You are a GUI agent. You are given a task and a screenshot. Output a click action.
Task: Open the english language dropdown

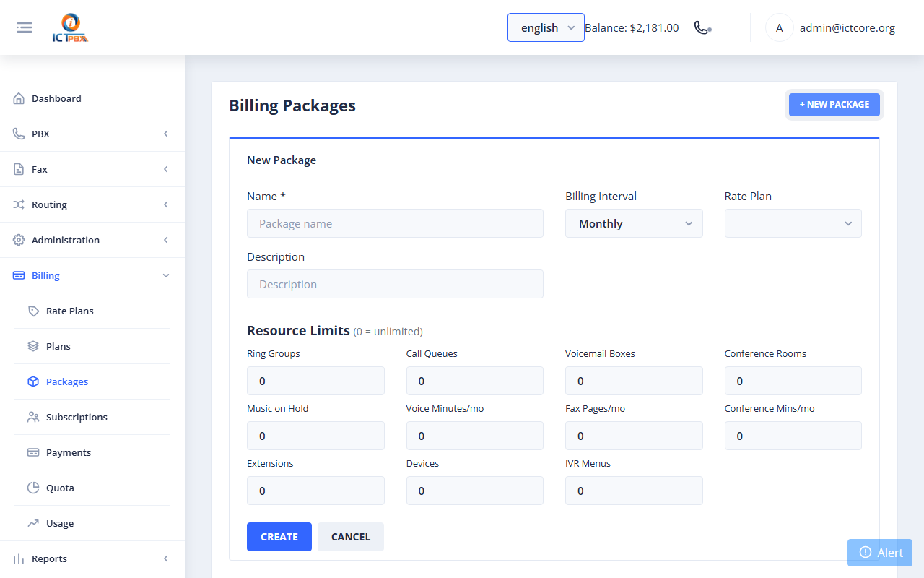pyautogui.click(x=546, y=27)
